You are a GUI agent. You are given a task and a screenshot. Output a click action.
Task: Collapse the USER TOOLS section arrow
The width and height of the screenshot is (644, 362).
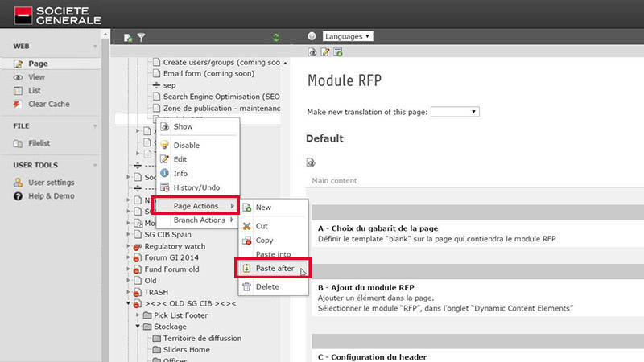coord(95,166)
